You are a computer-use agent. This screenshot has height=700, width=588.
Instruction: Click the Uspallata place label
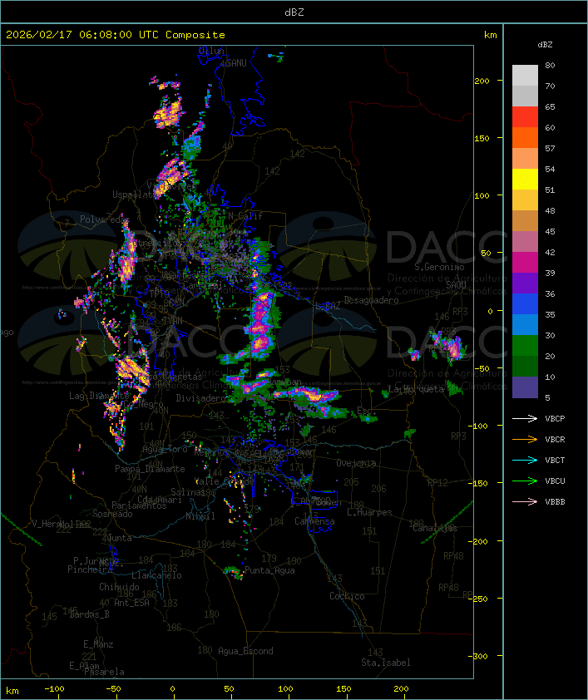tap(134, 195)
